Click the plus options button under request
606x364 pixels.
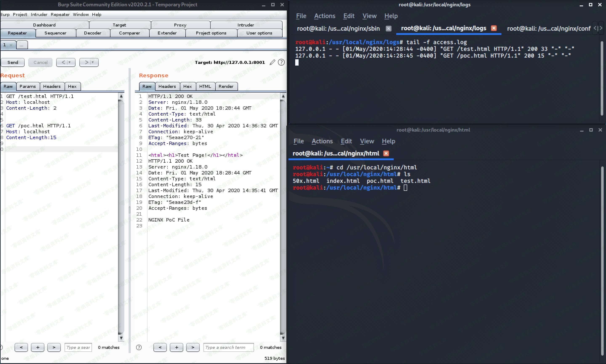coord(38,347)
